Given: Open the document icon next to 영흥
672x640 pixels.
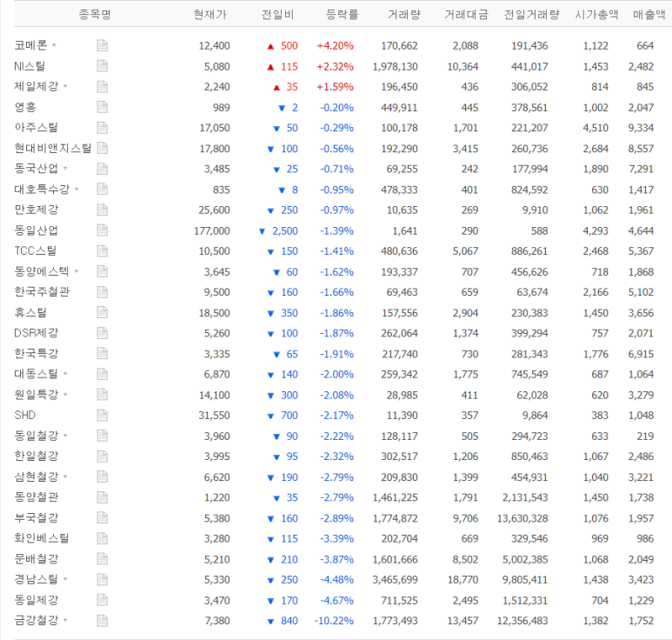Looking at the screenshot, I should (x=102, y=107).
